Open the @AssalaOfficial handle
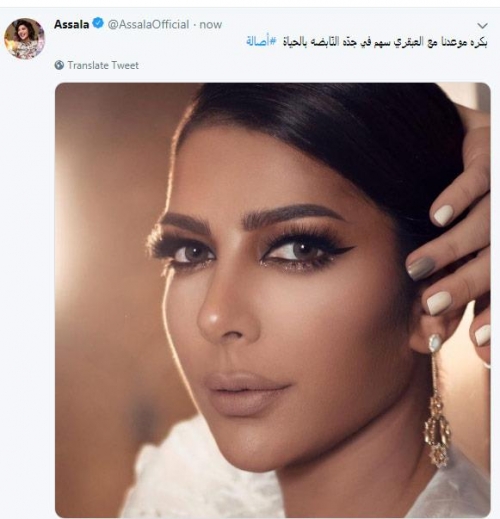This screenshot has height=519, width=500. point(148,24)
